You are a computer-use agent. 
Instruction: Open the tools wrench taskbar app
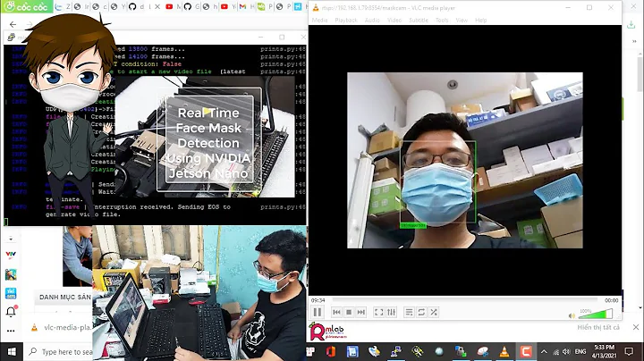[418, 351]
